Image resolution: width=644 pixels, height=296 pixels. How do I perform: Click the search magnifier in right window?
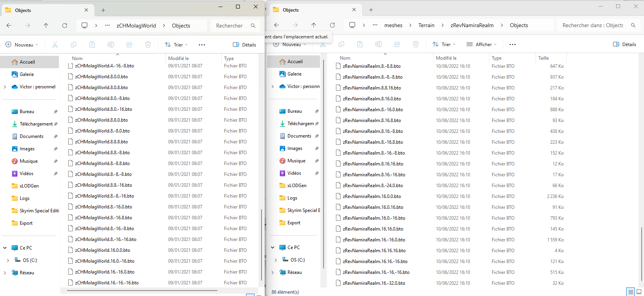coord(633,25)
